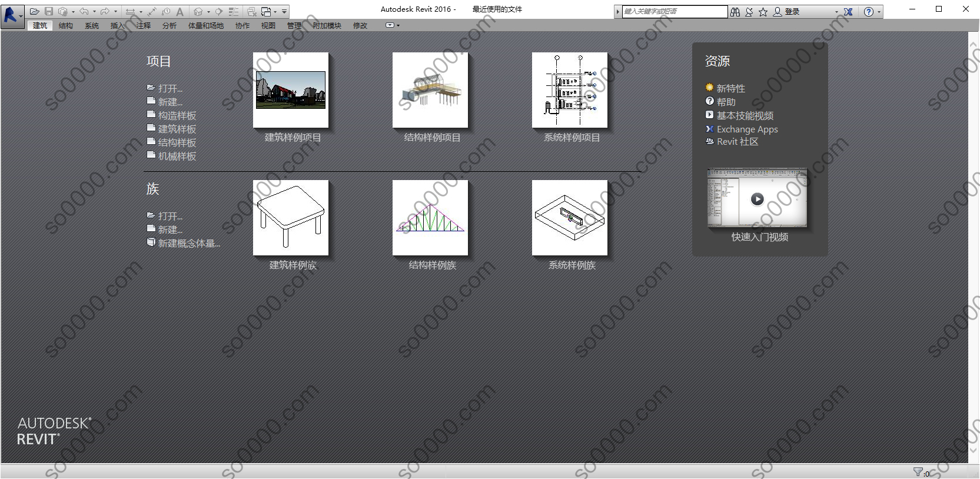Select the Tag by Category tool icon

[x=166, y=11]
